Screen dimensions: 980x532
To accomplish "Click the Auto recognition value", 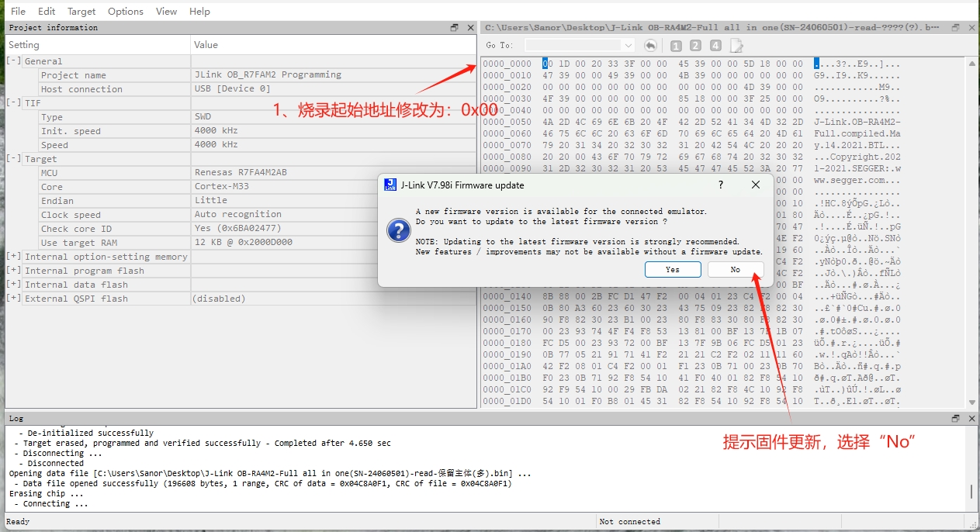I will [x=238, y=215].
